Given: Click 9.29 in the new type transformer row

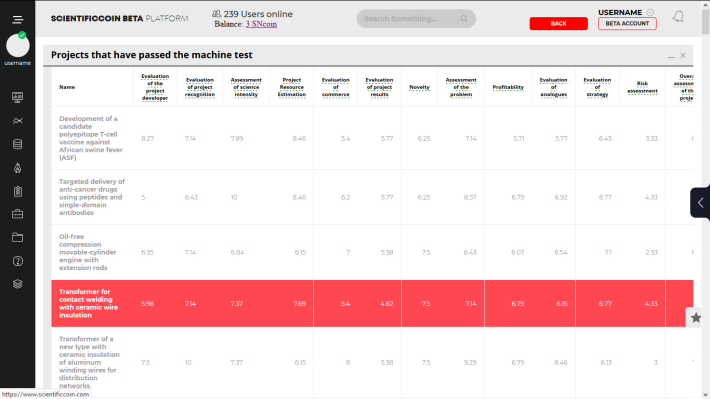Looking at the screenshot, I should pos(470,362).
